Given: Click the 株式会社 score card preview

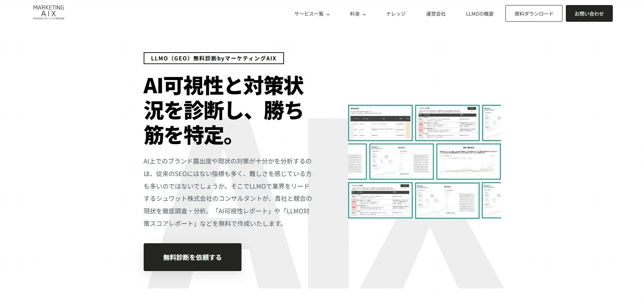Looking at the screenshot, I should (492, 123).
